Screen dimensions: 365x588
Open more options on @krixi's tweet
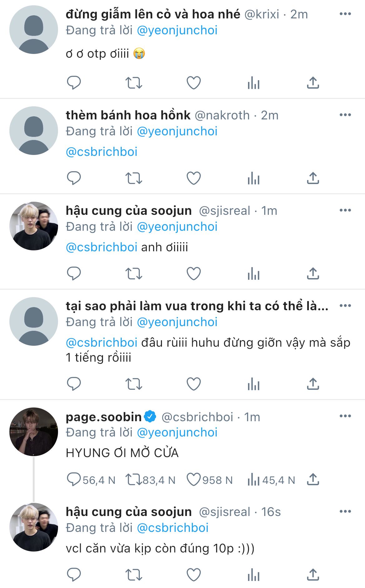(345, 14)
